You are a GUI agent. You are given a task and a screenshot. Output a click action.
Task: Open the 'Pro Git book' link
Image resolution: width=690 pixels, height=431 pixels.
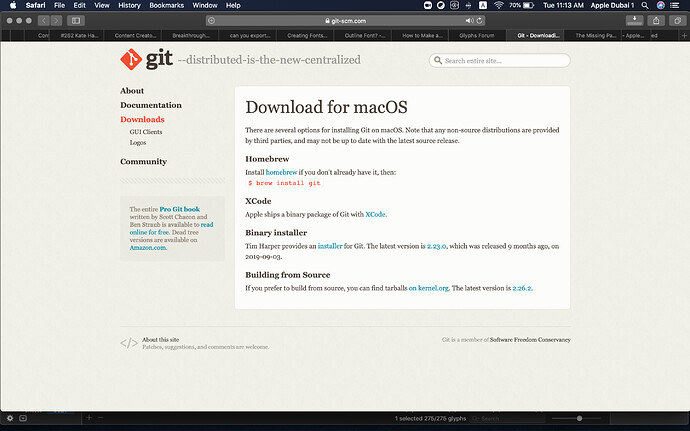coord(180,209)
